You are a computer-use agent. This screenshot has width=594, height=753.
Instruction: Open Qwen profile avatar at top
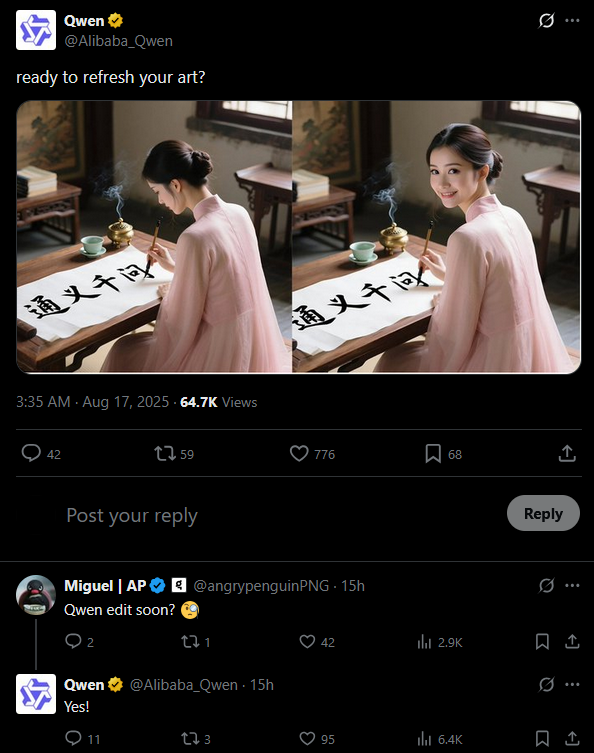[36, 30]
